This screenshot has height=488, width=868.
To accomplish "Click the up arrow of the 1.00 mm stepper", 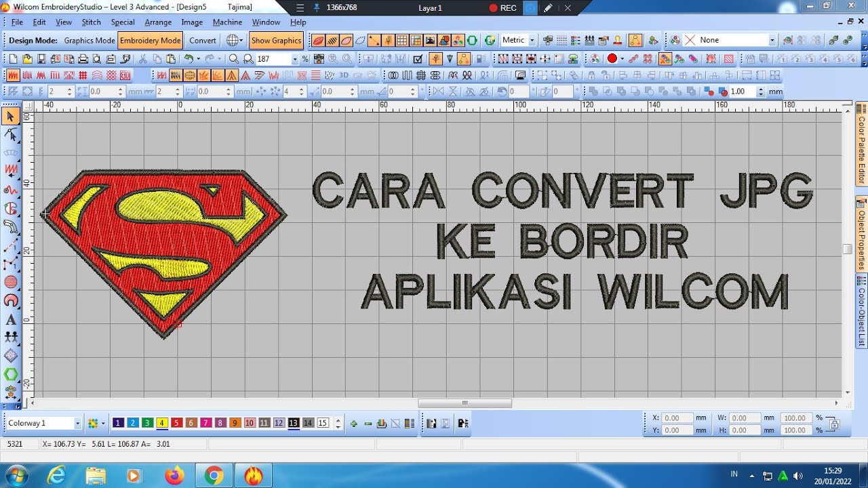I will point(761,89).
